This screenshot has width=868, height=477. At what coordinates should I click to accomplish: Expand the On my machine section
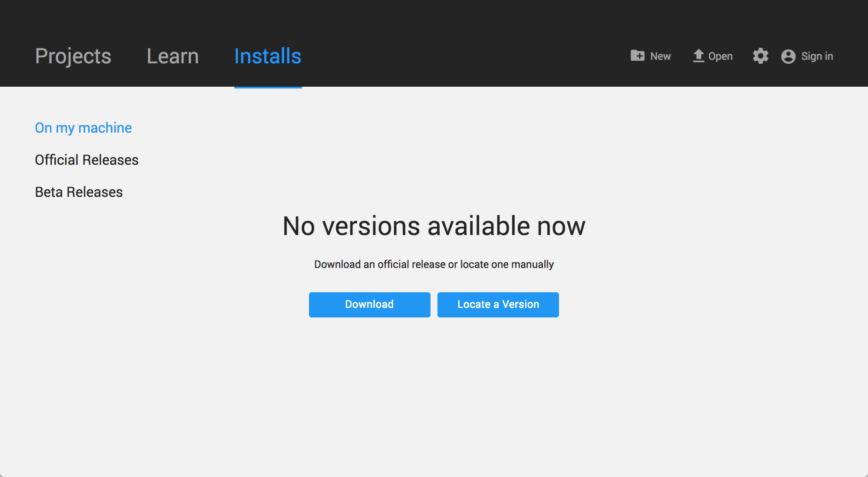pos(83,127)
